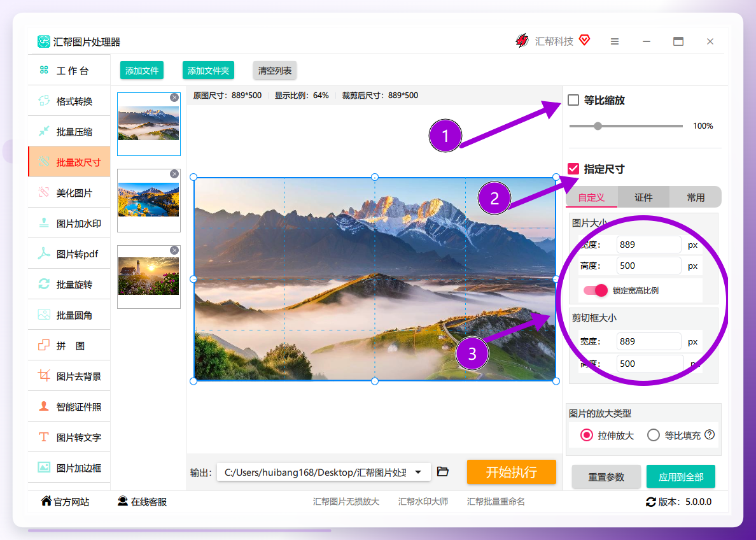Viewport: 756px width, 540px height.
Task: Select the 图片加边框 border icon
Action: tap(44, 467)
